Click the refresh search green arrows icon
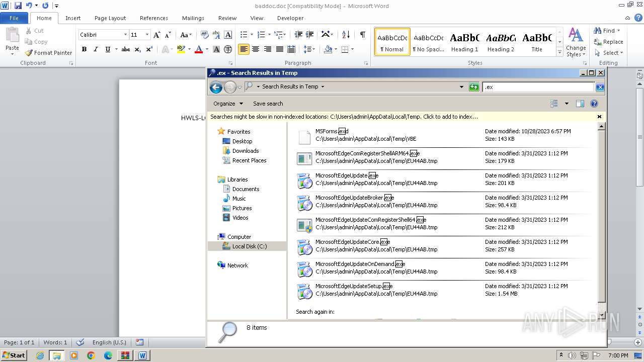Image resolution: width=644 pixels, height=362 pixels. click(x=473, y=87)
